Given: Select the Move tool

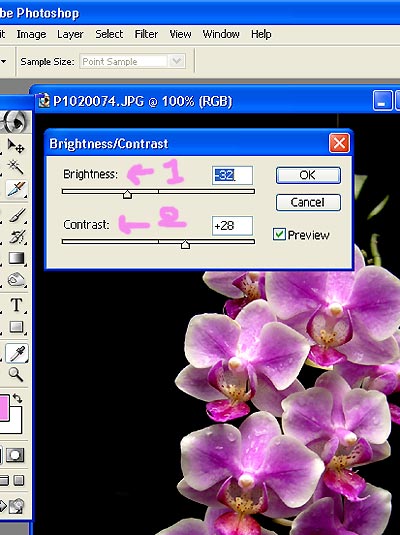Looking at the screenshot, I should click(16, 146).
